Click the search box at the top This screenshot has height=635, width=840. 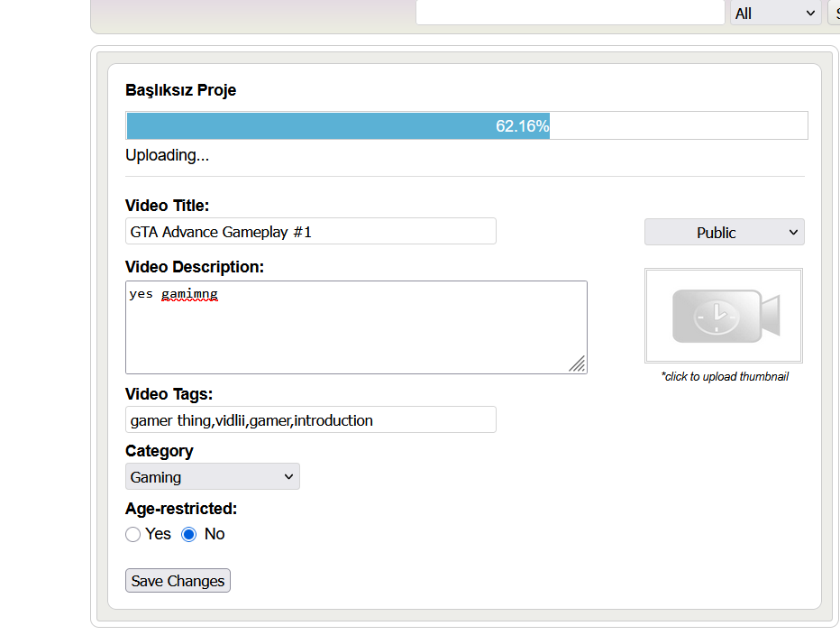pyautogui.click(x=570, y=13)
